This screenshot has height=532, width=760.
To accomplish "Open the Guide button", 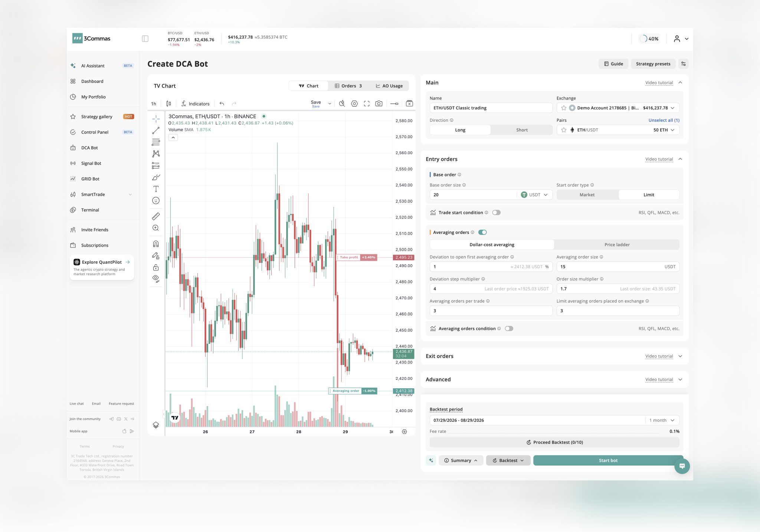I will (x=613, y=64).
